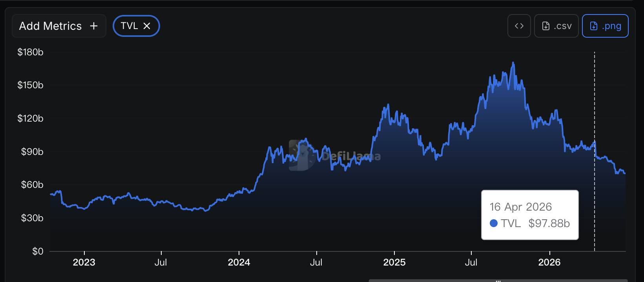Download chart data via the .csv label

pos(562,26)
